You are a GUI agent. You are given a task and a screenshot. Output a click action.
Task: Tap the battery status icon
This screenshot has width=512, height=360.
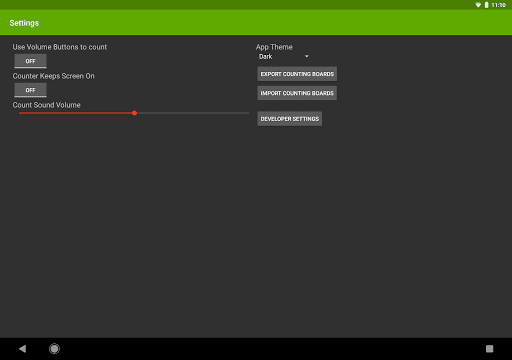coord(486,5)
